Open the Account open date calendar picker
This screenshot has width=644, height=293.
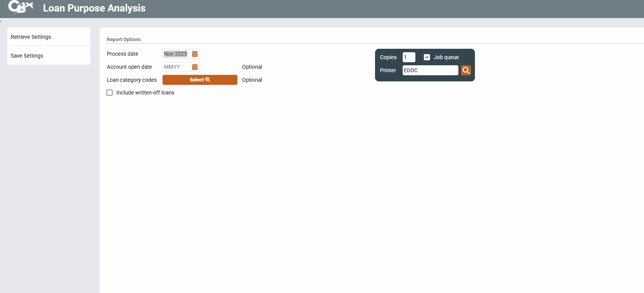tap(195, 67)
